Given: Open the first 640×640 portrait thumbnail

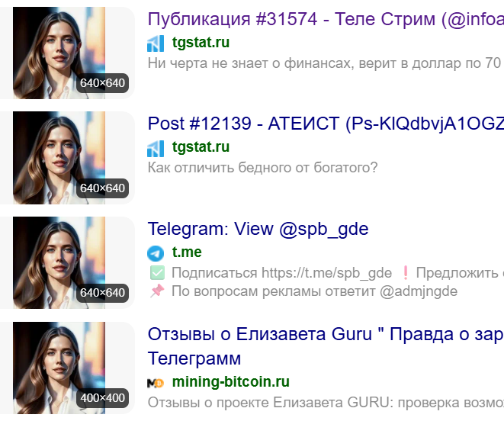Looking at the screenshot, I should 59,53.
